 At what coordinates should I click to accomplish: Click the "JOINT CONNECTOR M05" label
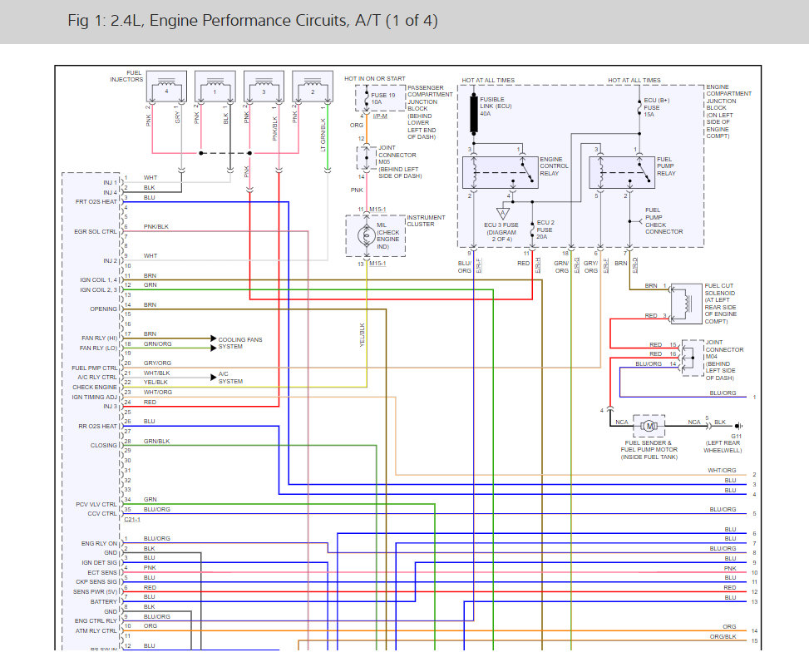tap(397, 155)
